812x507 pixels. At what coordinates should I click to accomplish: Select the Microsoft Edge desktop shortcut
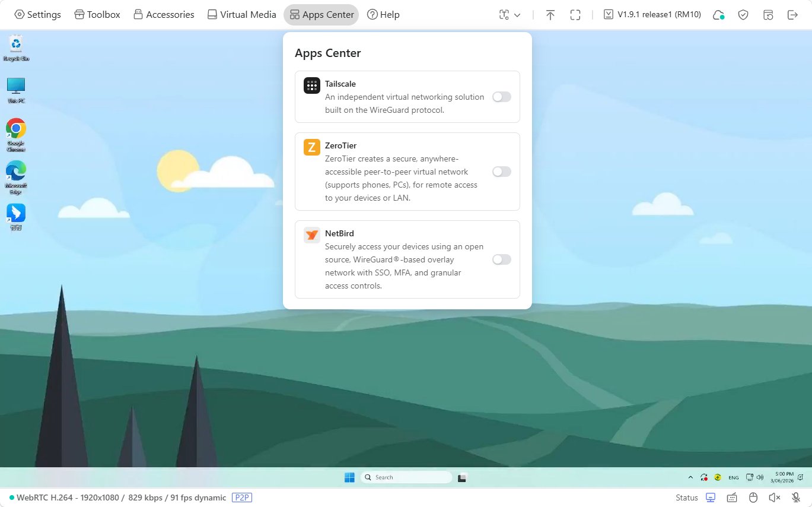16,178
